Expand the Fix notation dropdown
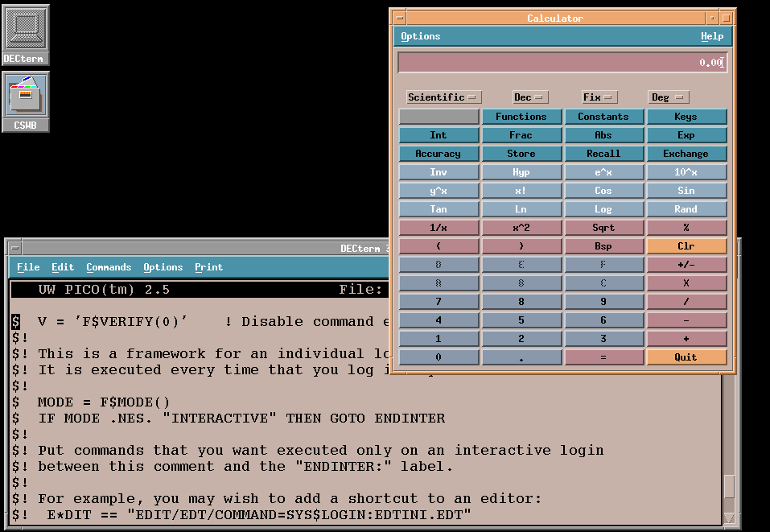The height and width of the screenshot is (532, 770). [x=599, y=97]
